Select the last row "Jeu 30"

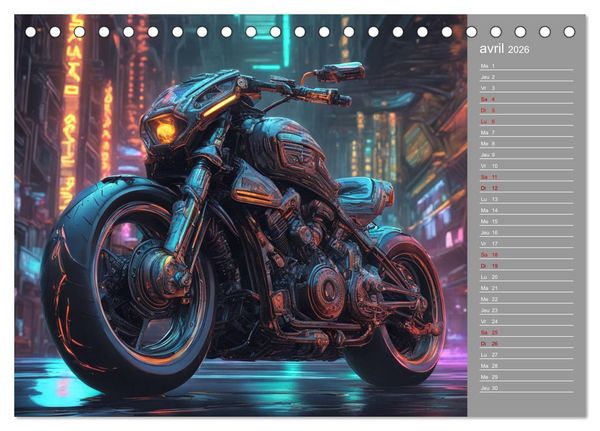click(x=527, y=388)
